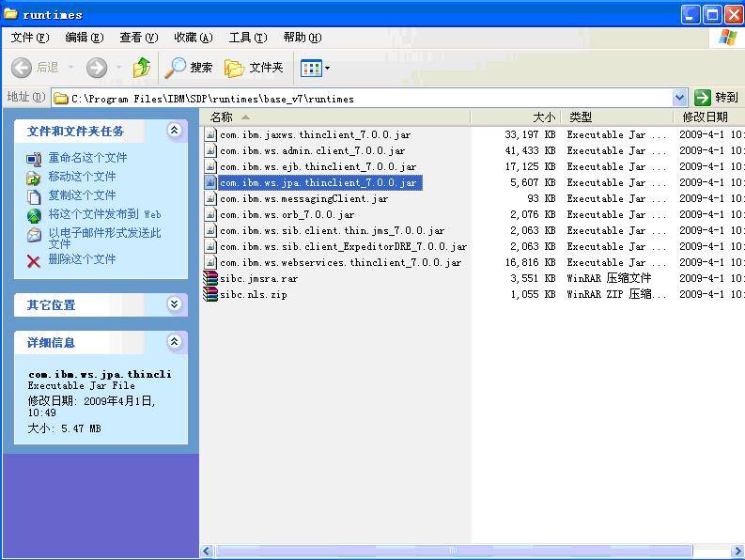Click the 33,197 KB size cell
745x560 pixels.
tap(530, 134)
